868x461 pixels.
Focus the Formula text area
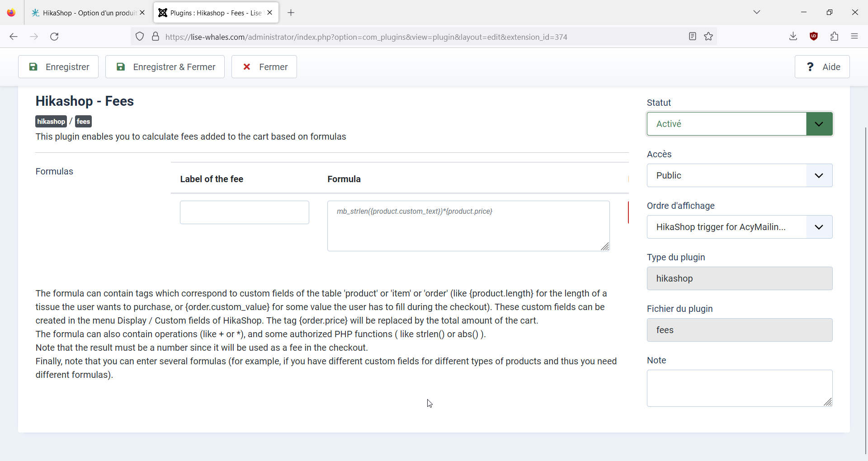[468, 226]
